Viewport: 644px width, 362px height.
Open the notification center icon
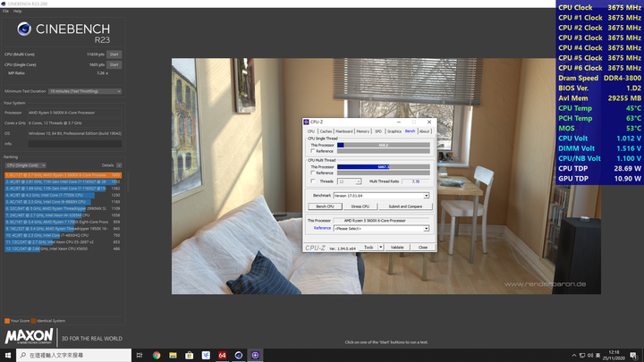pyautogui.click(x=634, y=356)
